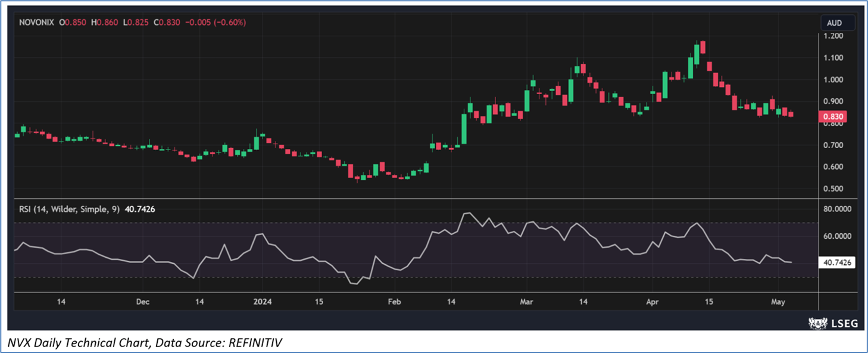Click the NOVONIX symbol label

(37, 22)
